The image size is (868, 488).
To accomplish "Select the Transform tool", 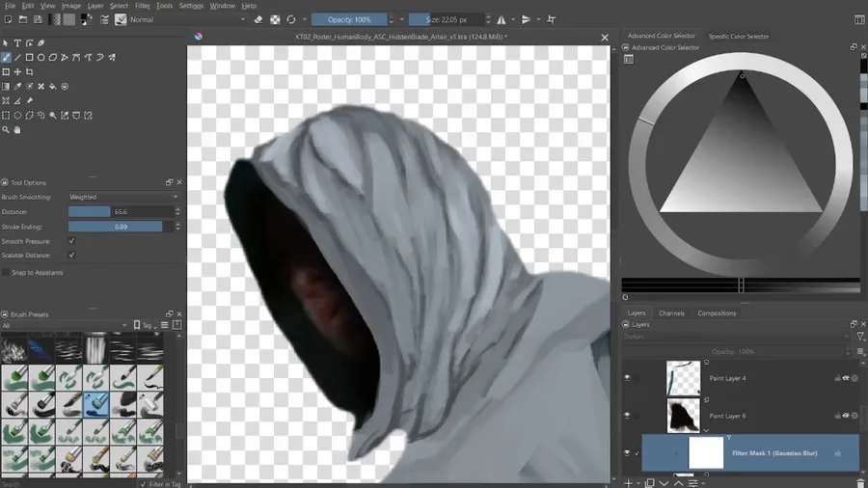I will (6, 72).
